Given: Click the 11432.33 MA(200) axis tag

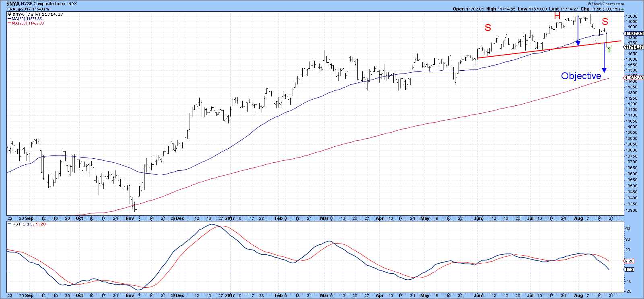Looking at the screenshot, I should (634, 78).
